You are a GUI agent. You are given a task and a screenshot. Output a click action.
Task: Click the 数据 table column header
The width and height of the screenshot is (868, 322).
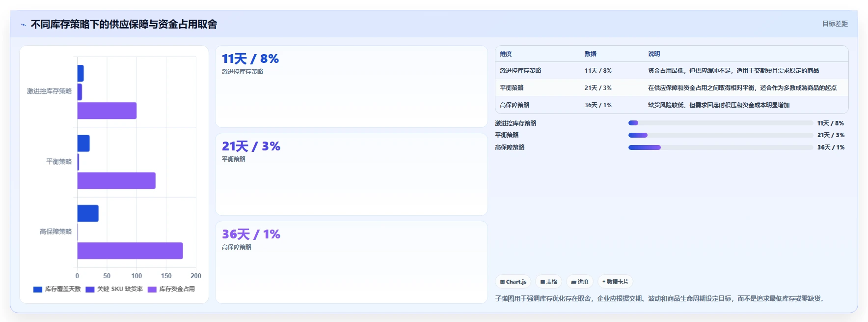[591, 54]
